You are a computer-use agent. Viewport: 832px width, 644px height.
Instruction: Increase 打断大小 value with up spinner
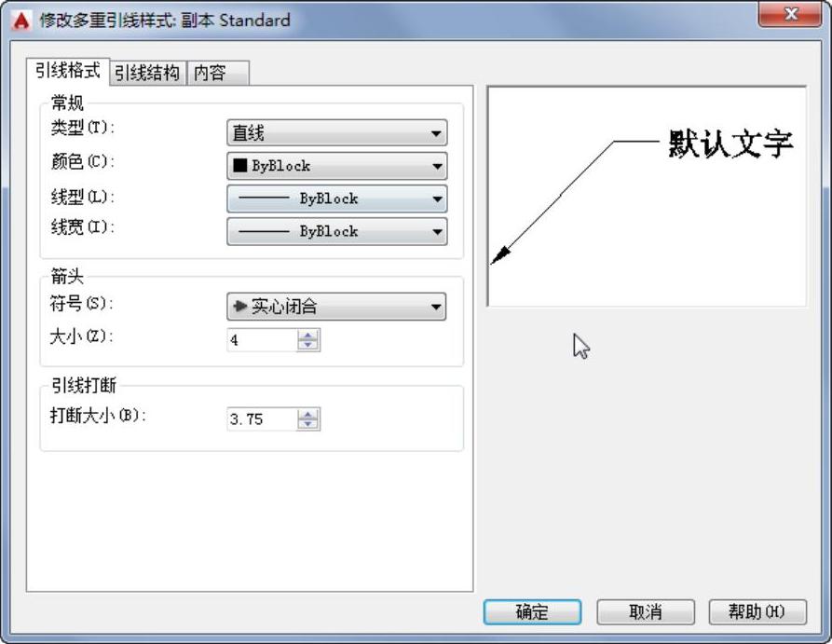308,415
